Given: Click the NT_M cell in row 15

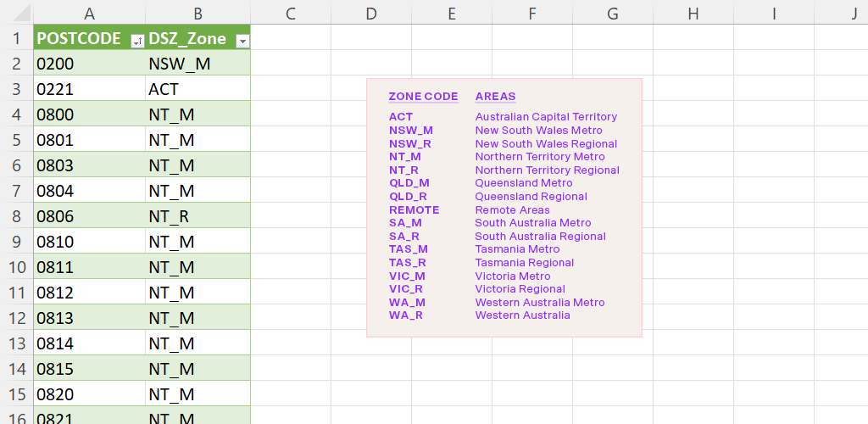Looking at the screenshot, I should click(x=198, y=394).
